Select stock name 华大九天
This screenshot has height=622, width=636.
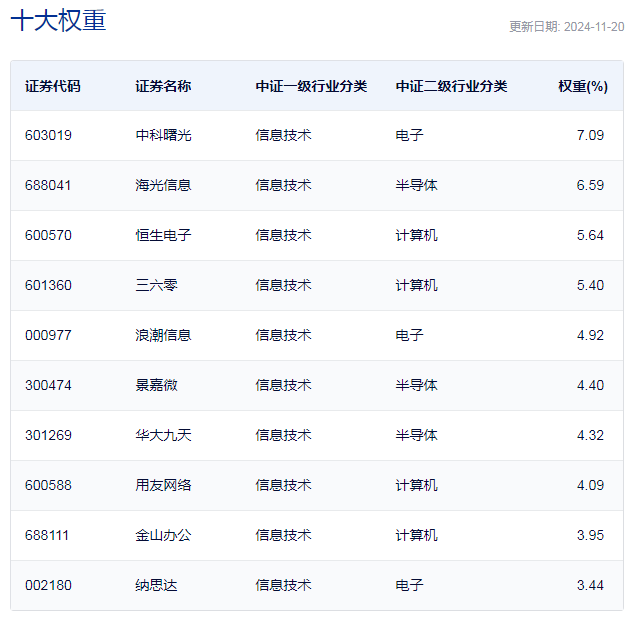[163, 435]
